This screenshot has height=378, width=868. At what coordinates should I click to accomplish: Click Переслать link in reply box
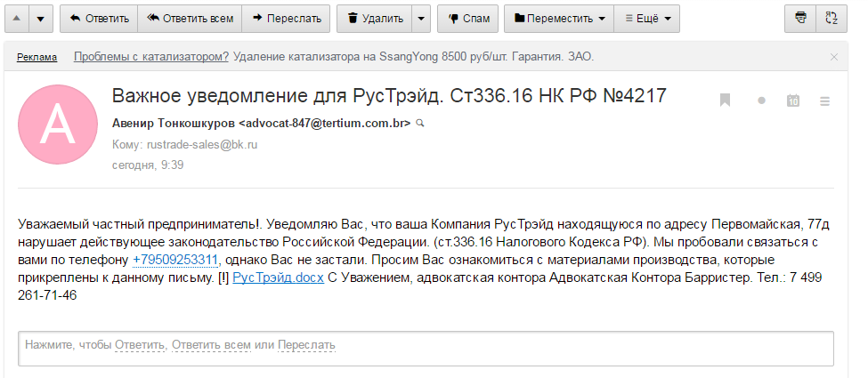[x=306, y=345]
